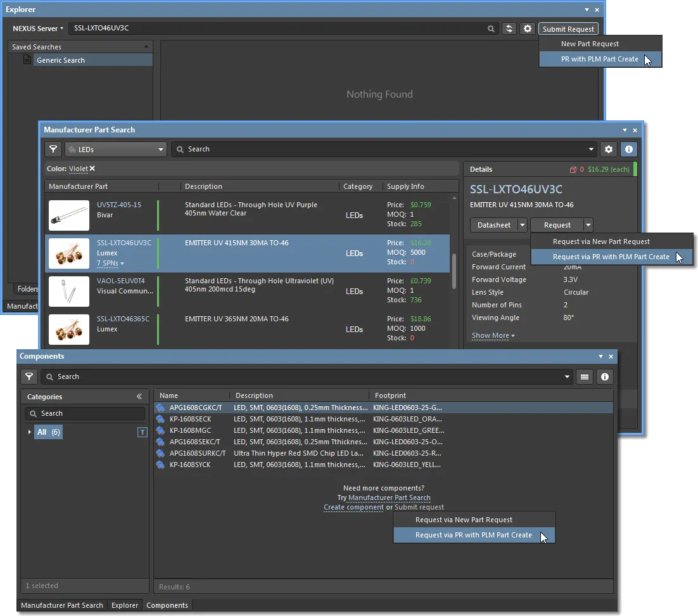Open settings gear in Manufacturer Part Search
This screenshot has height=616, width=698.
(x=609, y=149)
